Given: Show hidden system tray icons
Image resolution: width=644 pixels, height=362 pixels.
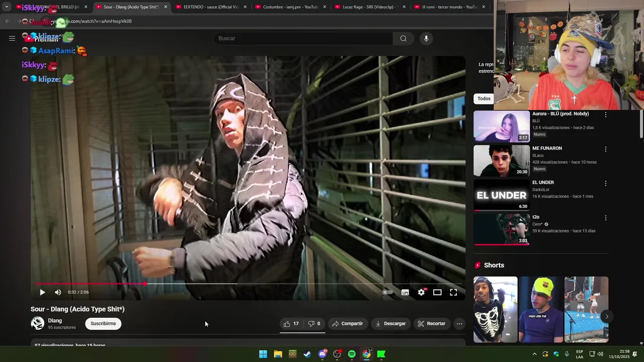Looking at the screenshot, I should [534, 354].
